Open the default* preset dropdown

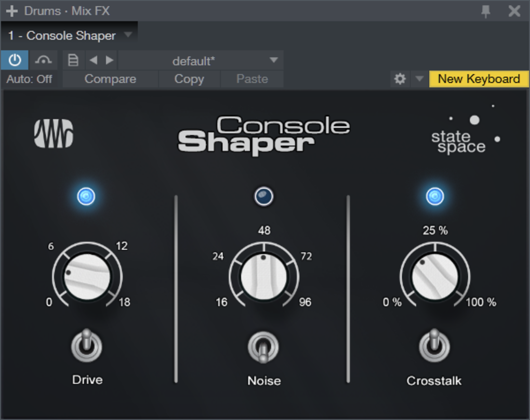click(x=201, y=61)
